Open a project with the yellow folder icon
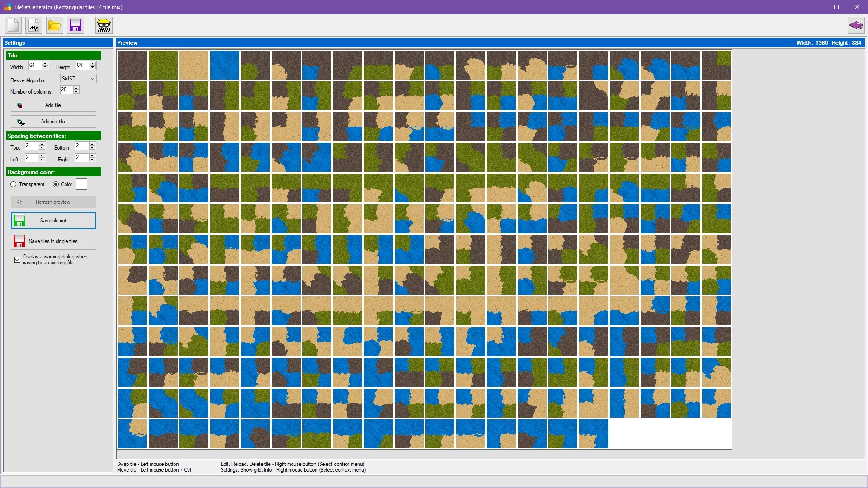868x488 pixels. tap(54, 25)
